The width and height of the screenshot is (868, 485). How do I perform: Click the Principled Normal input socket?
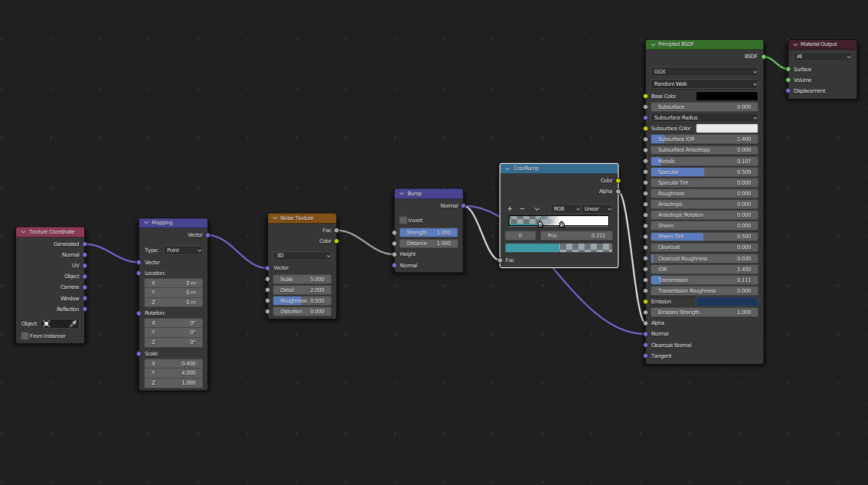click(x=646, y=334)
